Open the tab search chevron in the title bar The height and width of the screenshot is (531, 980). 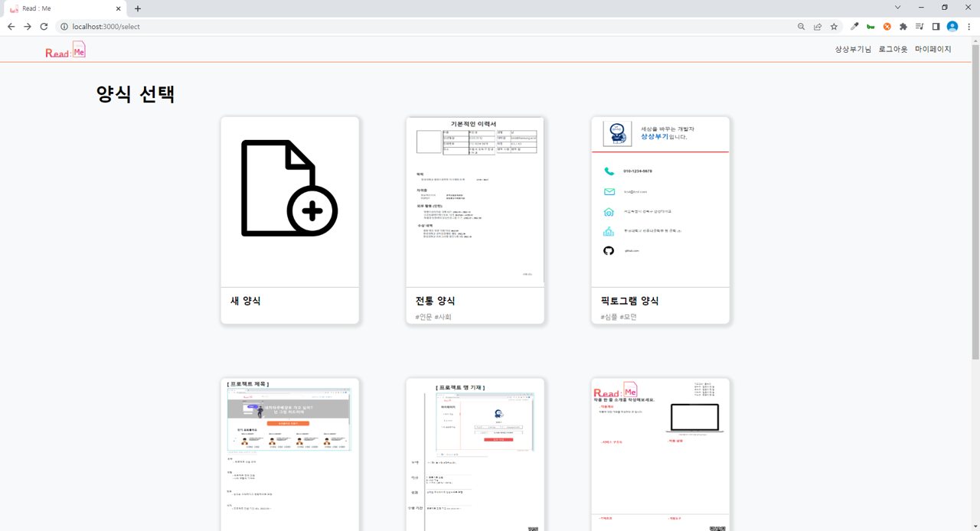897,8
